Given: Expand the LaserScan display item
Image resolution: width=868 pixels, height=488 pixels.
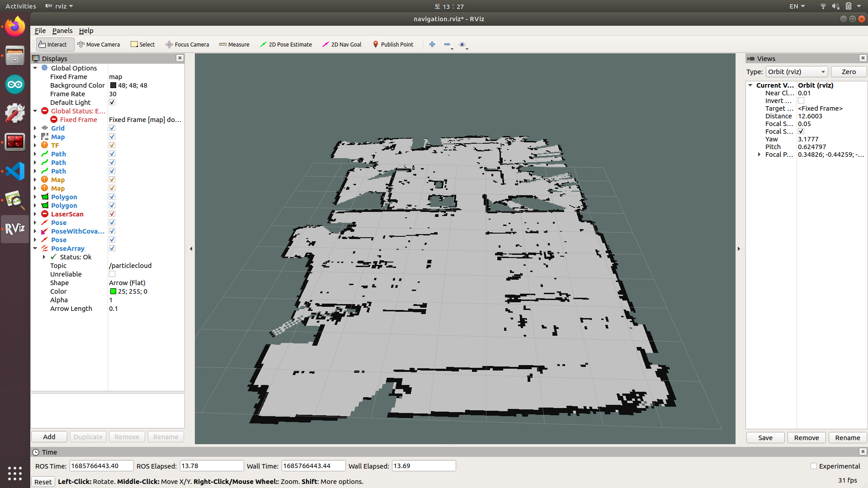Looking at the screenshot, I should pos(35,214).
